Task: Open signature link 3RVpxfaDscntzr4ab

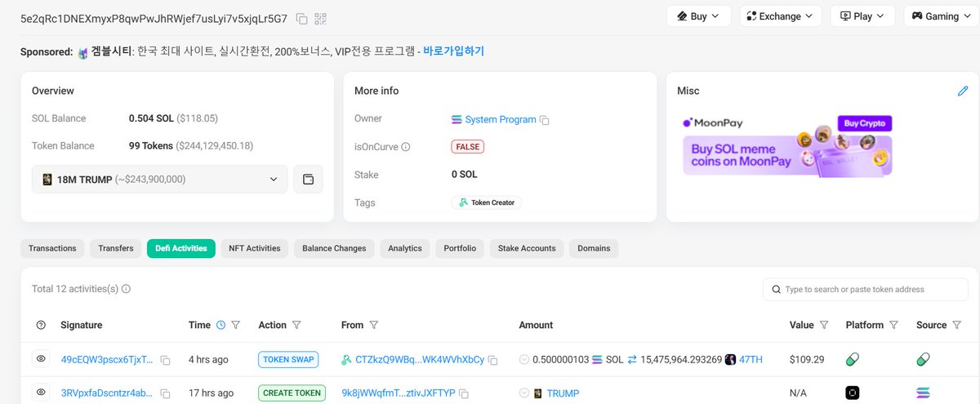Action: [107, 393]
